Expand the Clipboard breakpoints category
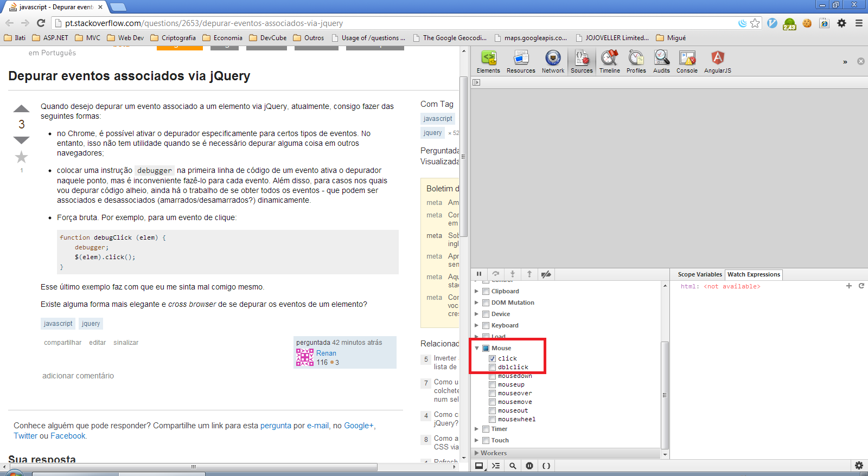The image size is (868, 476). point(477,291)
